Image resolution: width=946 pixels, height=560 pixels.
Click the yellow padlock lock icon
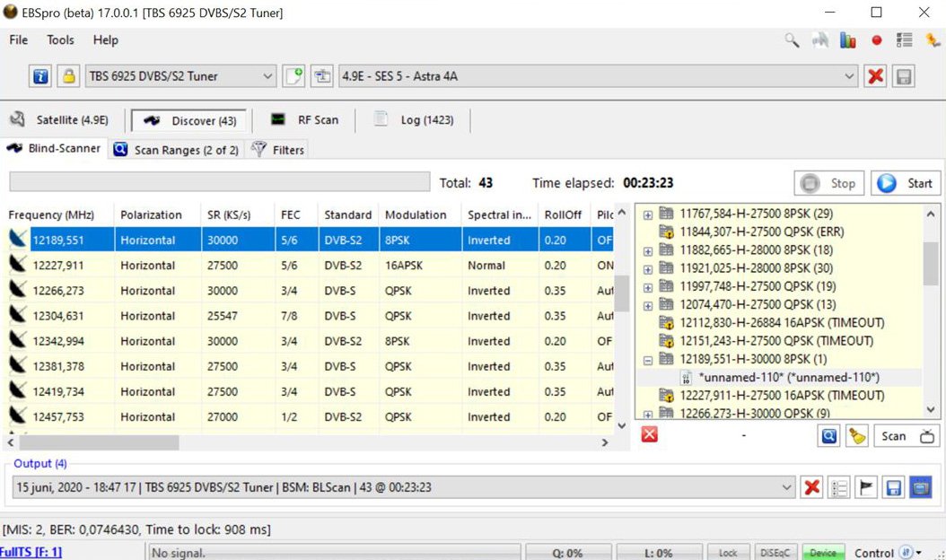(x=68, y=76)
